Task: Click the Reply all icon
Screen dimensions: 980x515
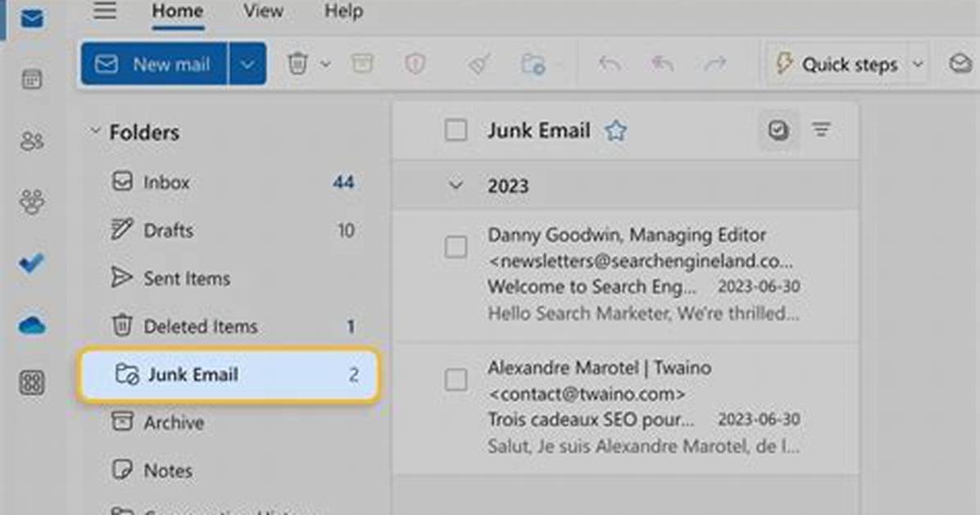Action: point(663,64)
